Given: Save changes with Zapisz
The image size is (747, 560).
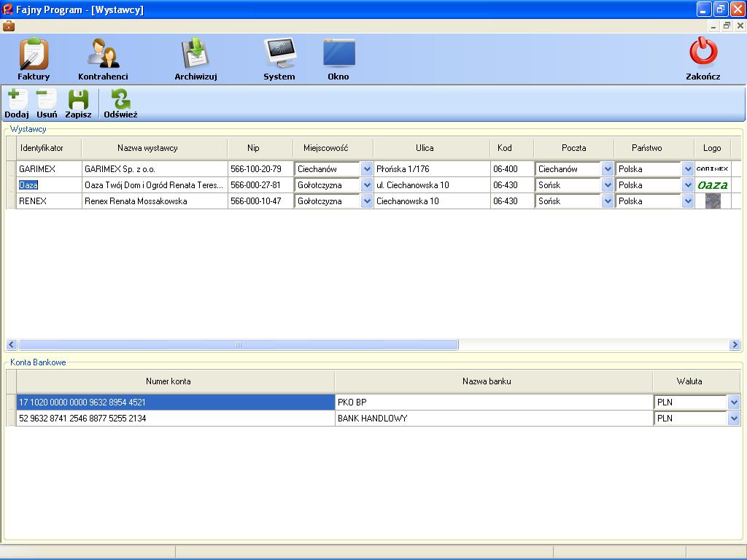Looking at the screenshot, I should coord(78,104).
